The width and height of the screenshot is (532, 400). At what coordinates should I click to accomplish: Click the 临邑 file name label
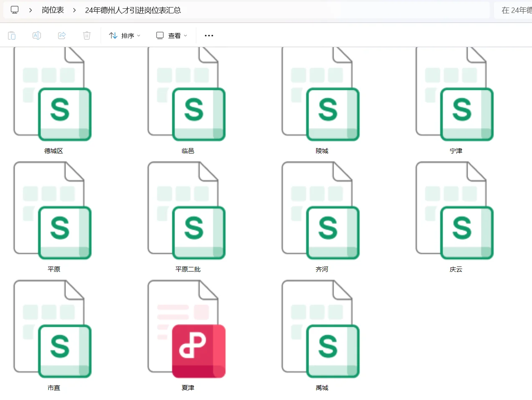coord(188,151)
